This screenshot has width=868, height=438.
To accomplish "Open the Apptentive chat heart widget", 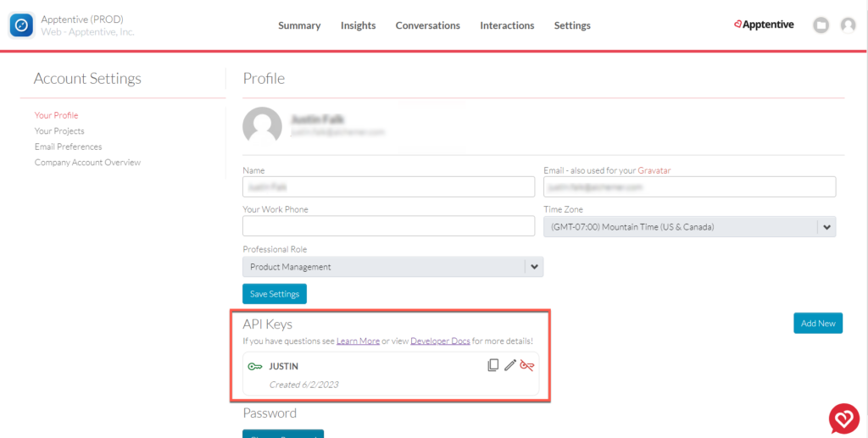I will pos(844,419).
